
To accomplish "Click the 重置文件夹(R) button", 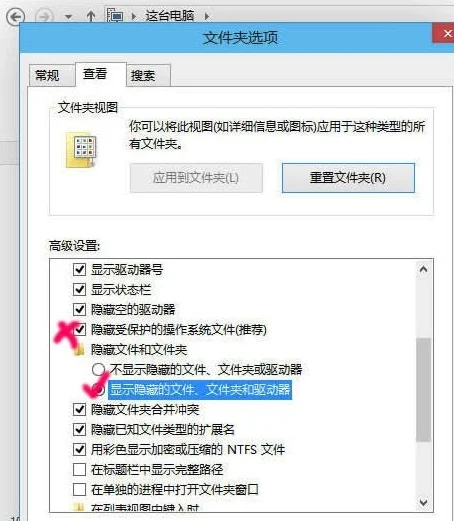I will 348,178.
